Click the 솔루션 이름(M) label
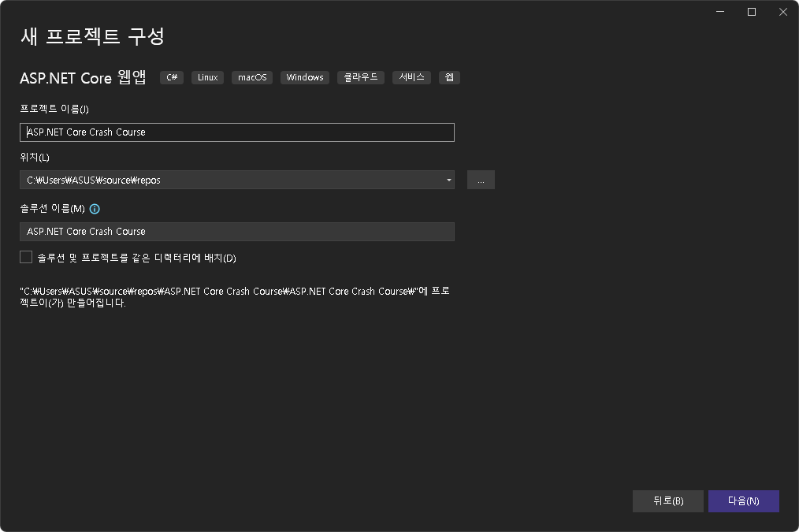Image resolution: width=799 pixels, height=532 pixels. pos(53,208)
